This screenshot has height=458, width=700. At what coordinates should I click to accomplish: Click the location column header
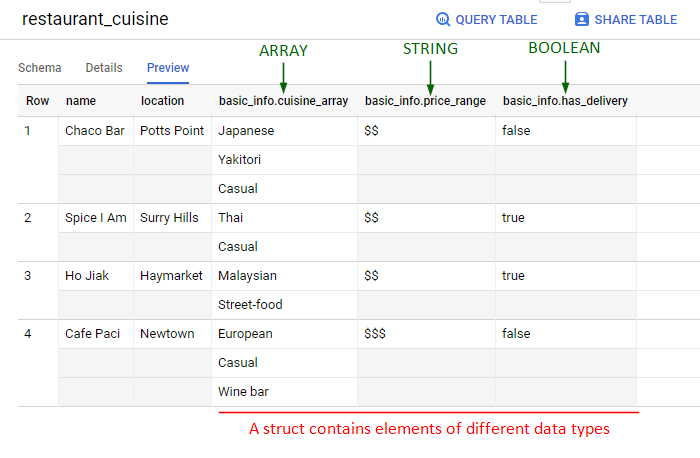click(162, 101)
